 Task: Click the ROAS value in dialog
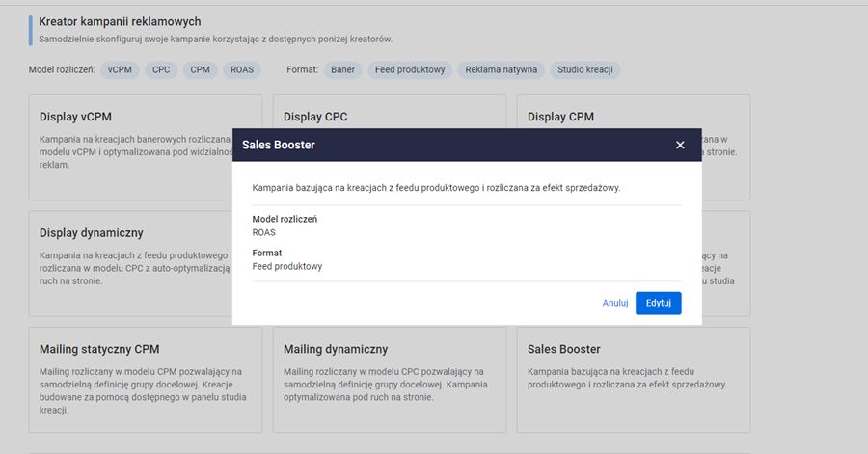(x=263, y=233)
